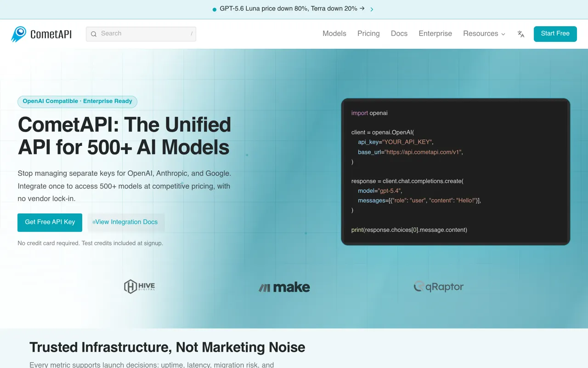The width and height of the screenshot is (588, 368).
Task: Open the Docs nav link
Action: pyautogui.click(x=399, y=34)
